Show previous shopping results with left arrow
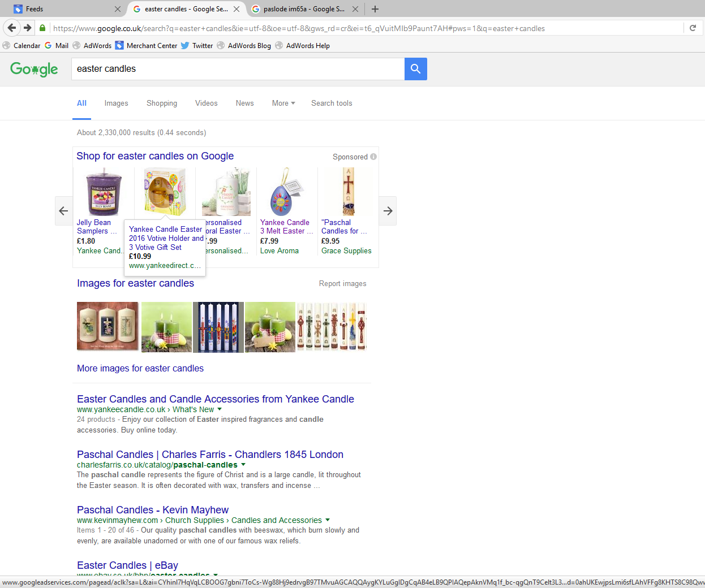Screen dimensions: 705x588 (63, 211)
